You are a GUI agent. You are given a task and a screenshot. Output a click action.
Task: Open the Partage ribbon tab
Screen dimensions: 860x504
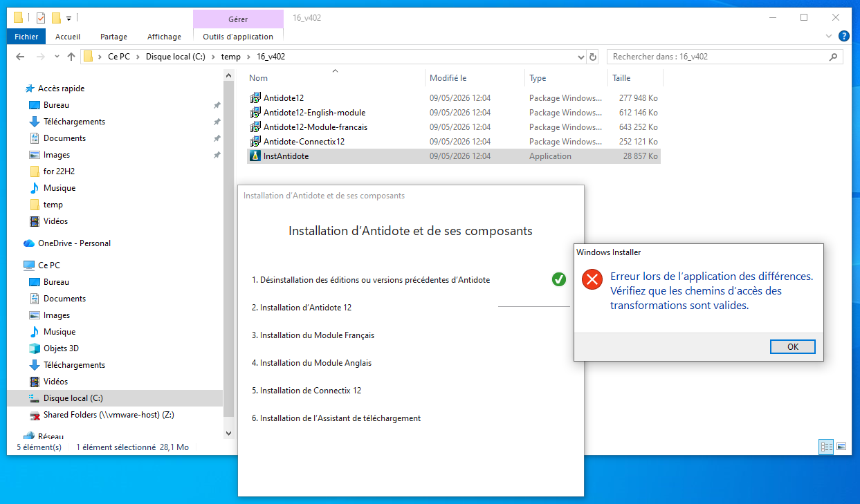(x=113, y=37)
